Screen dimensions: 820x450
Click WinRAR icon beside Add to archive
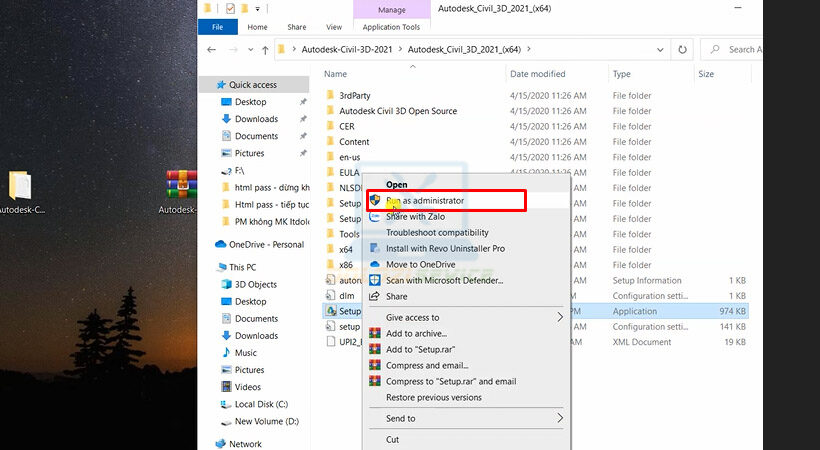point(375,334)
